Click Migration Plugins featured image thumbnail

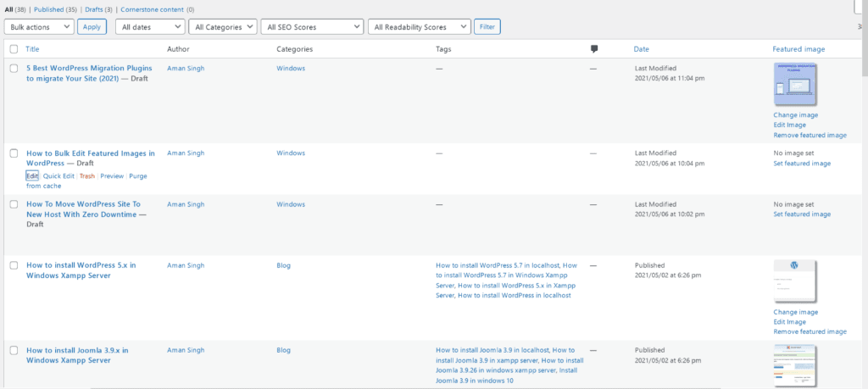pyautogui.click(x=795, y=84)
